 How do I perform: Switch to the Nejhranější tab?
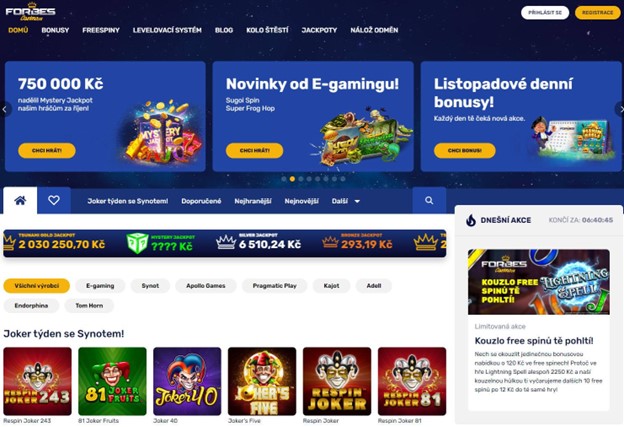click(253, 201)
